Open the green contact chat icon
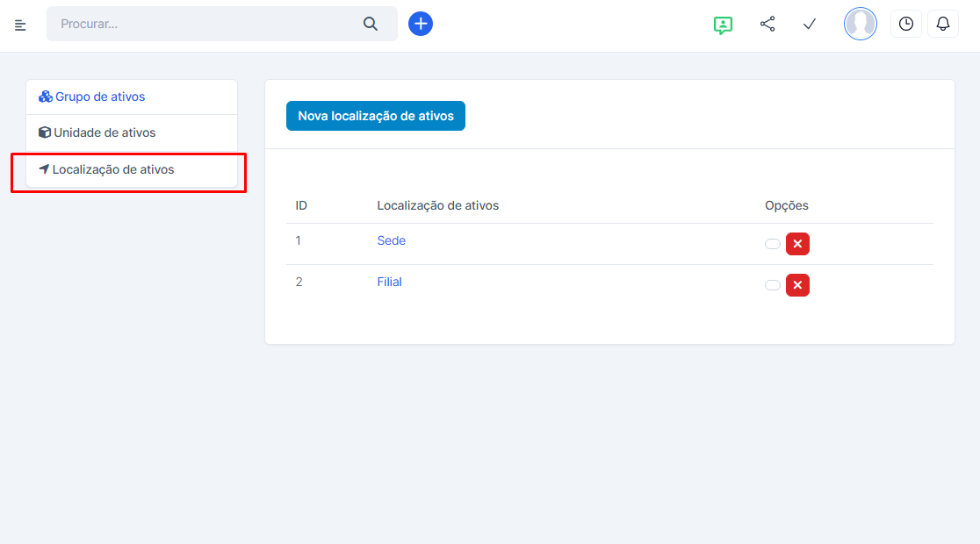Screen dimensions: 980x544 [723, 25]
